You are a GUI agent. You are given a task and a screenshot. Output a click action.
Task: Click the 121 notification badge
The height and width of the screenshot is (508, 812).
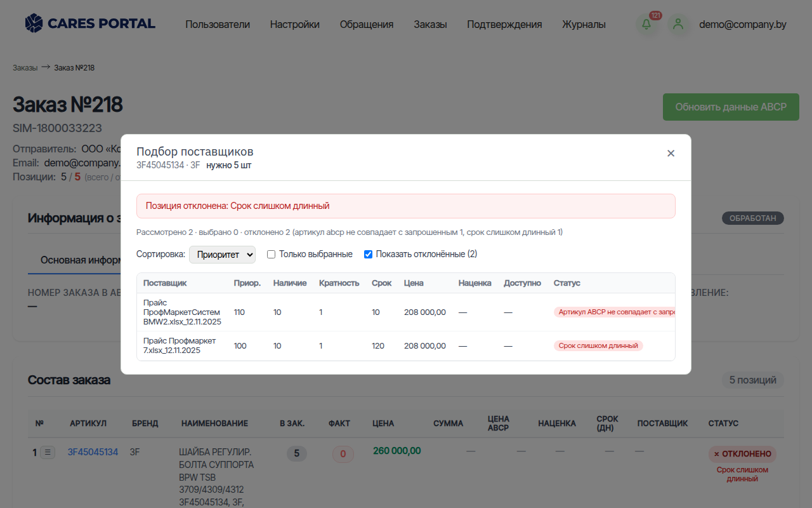(655, 15)
